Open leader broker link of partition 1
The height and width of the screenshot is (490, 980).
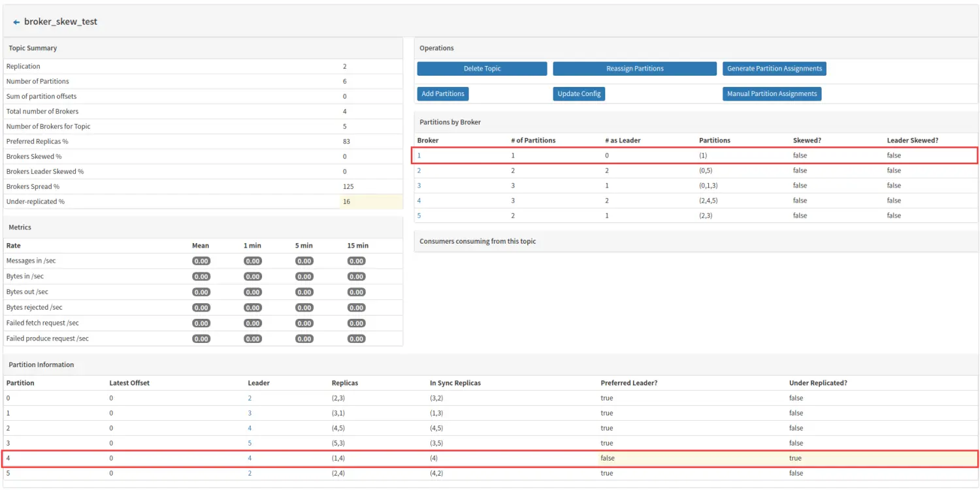tap(250, 413)
